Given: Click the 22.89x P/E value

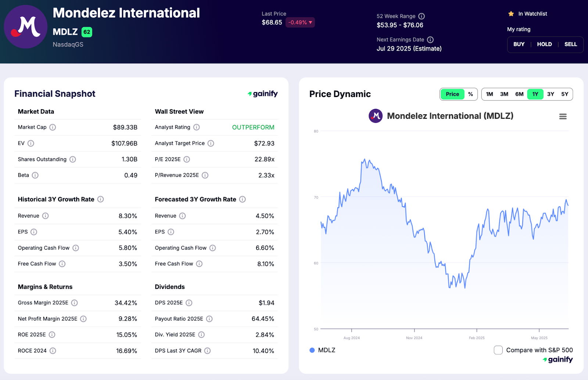Looking at the screenshot, I should click(265, 159).
